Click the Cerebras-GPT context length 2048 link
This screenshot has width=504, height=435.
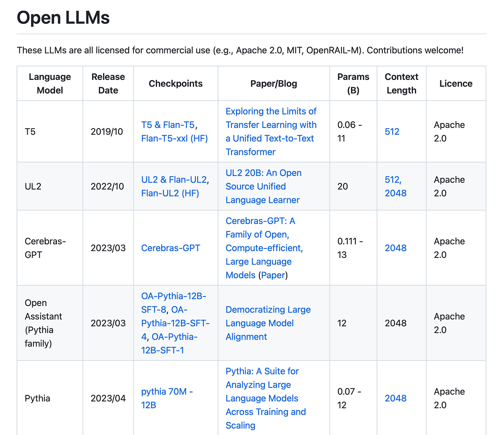click(396, 248)
